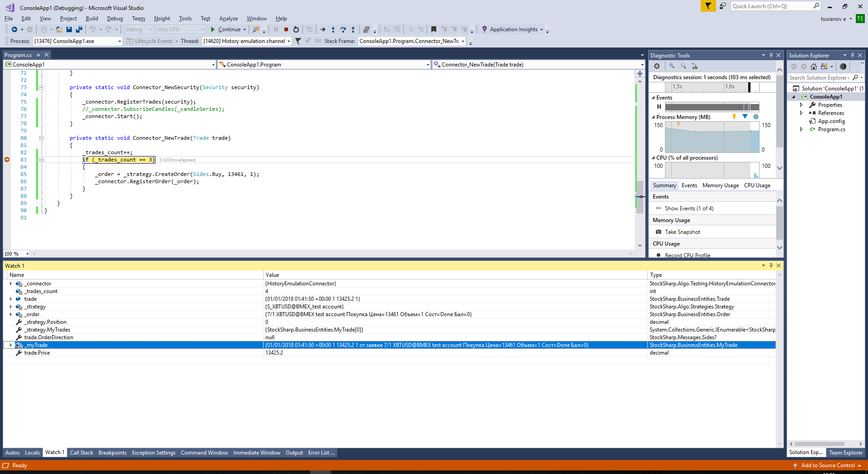Switch to the Breakpoints tab
This screenshot has height=474, width=868.
[113, 453]
